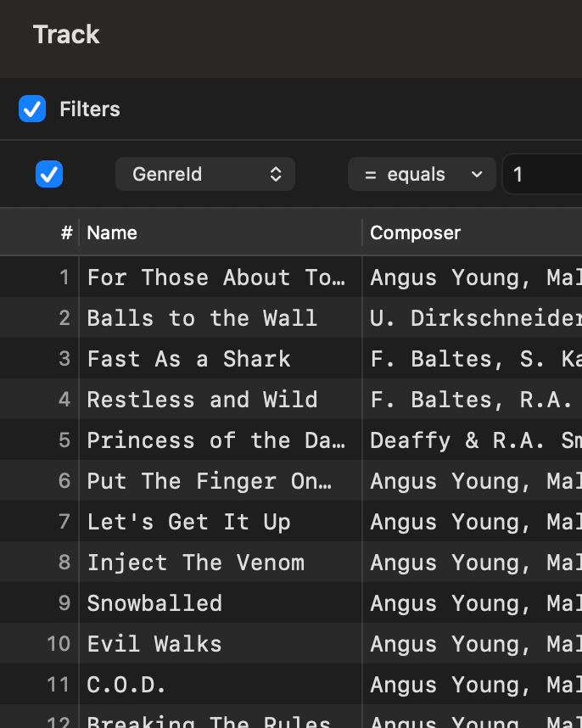Select composer cell in Let's Get It Up row
The height and width of the screenshot is (728, 582).
pyautogui.click(x=472, y=521)
